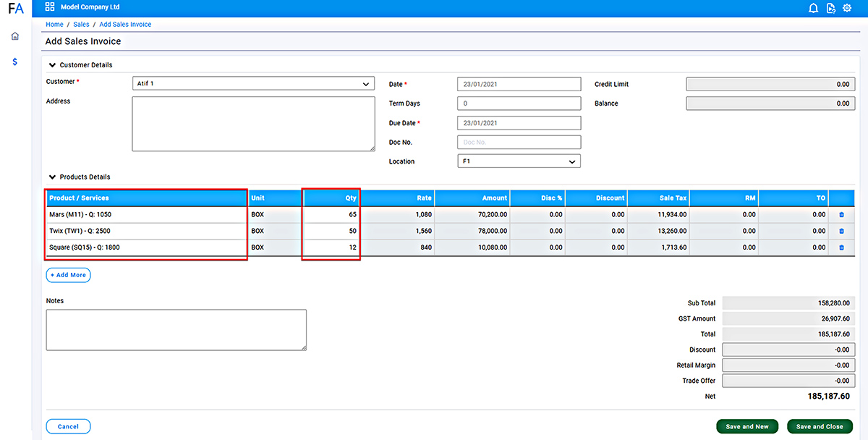868x440 pixels.
Task: Click the Disc % column header
Action: [538, 198]
